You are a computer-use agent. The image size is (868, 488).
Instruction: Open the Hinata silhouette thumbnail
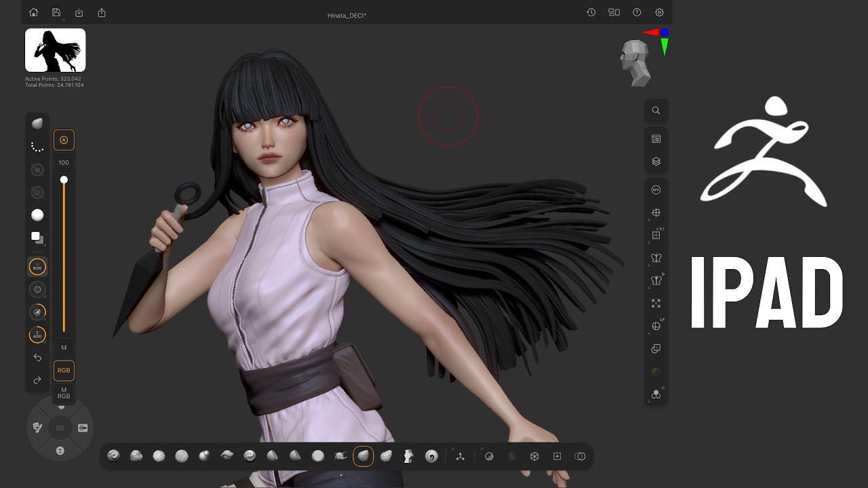(x=56, y=50)
